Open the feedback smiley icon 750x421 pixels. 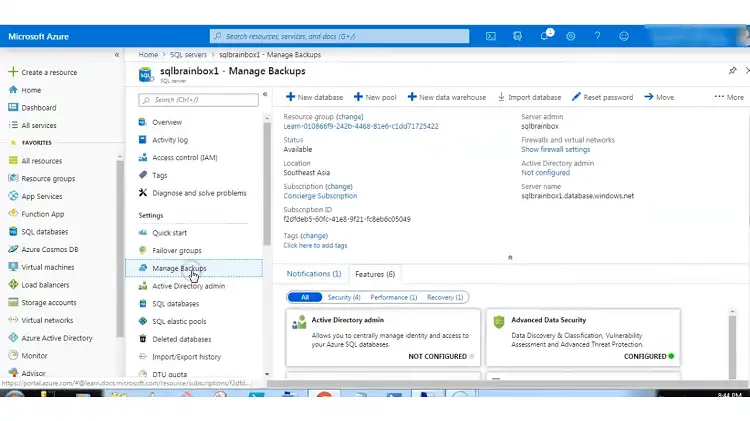(x=624, y=36)
